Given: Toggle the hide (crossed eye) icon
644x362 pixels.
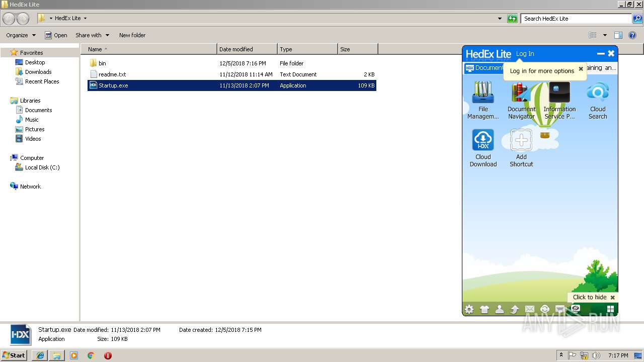Looking at the screenshot, I should (x=576, y=308).
